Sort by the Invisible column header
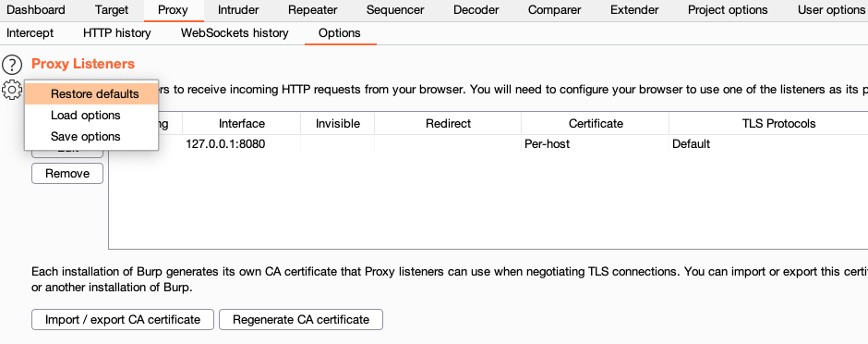868x344 pixels. pos(338,124)
